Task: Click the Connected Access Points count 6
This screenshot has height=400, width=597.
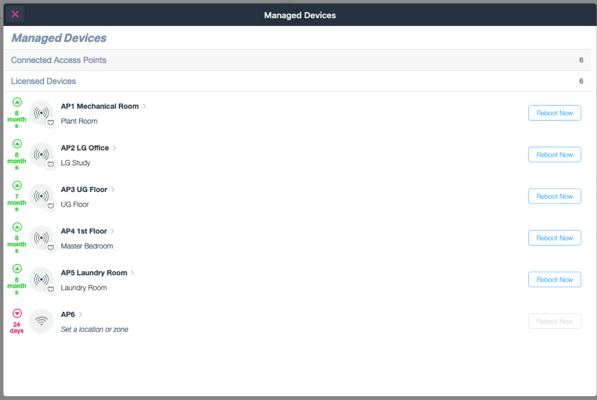Action: click(x=581, y=60)
